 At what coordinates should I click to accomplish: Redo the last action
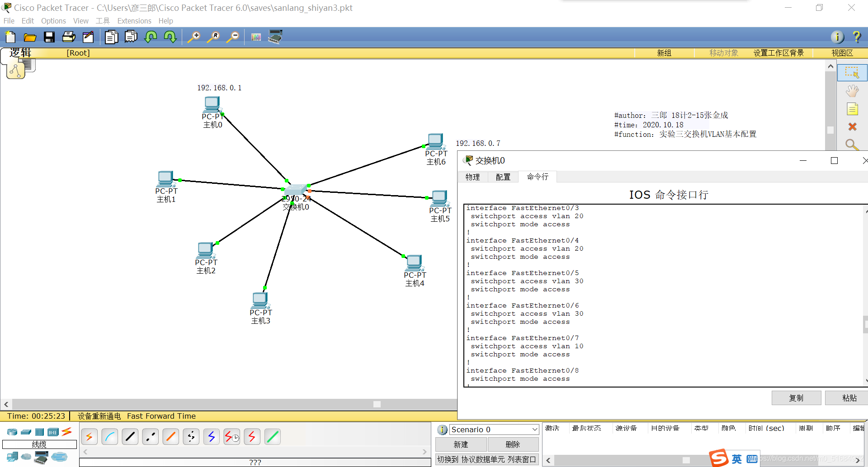tap(170, 37)
